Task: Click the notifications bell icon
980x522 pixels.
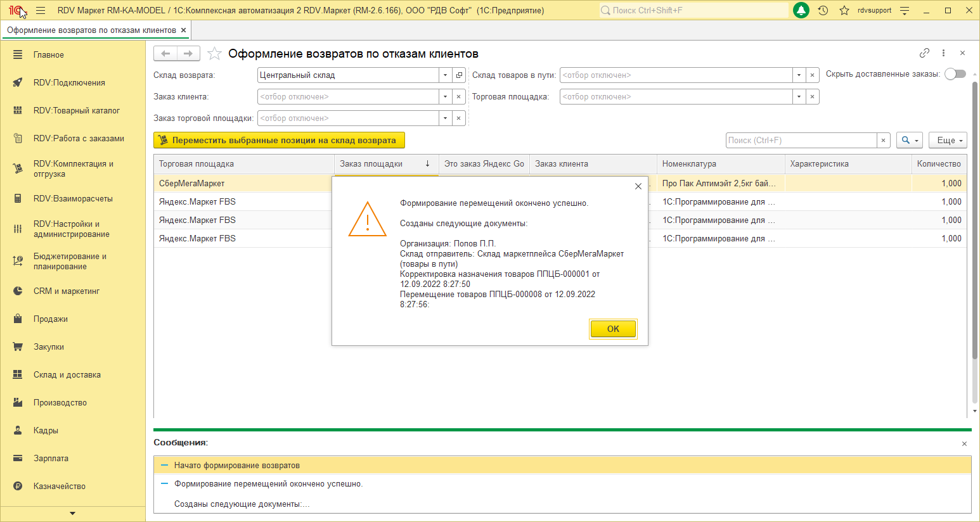Action: pos(801,11)
